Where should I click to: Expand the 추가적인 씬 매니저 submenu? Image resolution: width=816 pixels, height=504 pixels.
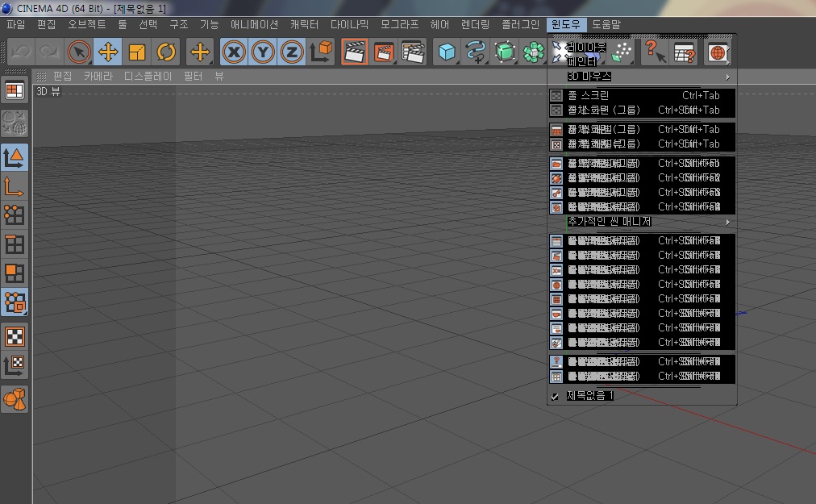(642, 222)
